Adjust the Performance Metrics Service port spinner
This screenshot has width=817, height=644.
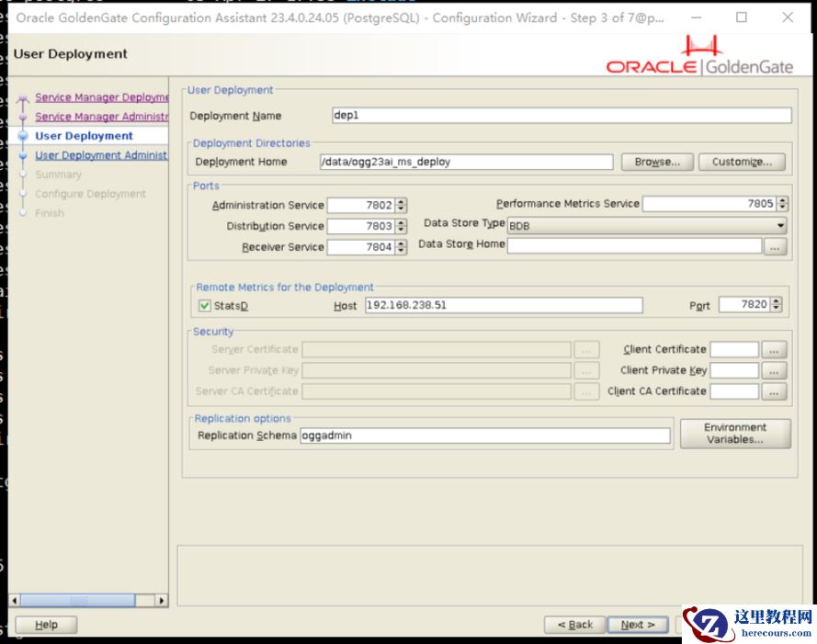(782, 204)
